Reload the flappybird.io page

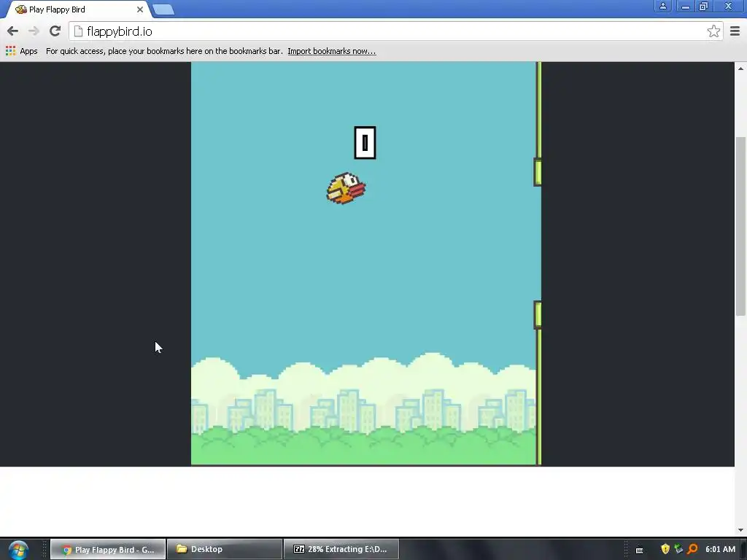[x=55, y=31]
